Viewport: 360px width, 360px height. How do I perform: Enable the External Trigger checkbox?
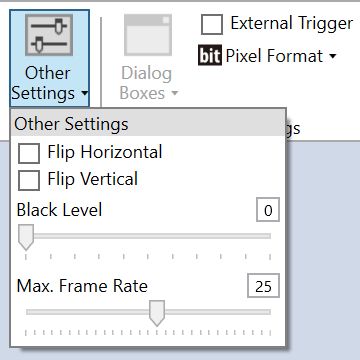coord(212,24)
